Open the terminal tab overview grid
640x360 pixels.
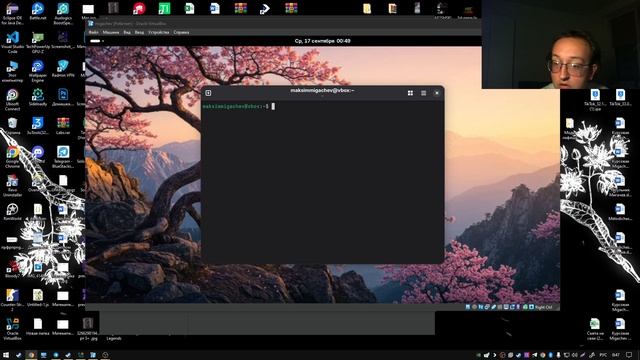click(x=410, y=93)
